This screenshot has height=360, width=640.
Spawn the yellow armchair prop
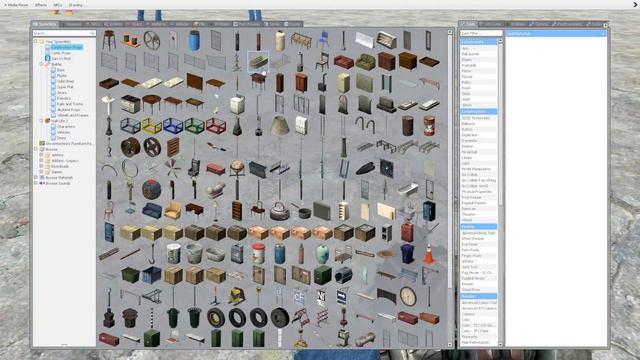(173, 211)
